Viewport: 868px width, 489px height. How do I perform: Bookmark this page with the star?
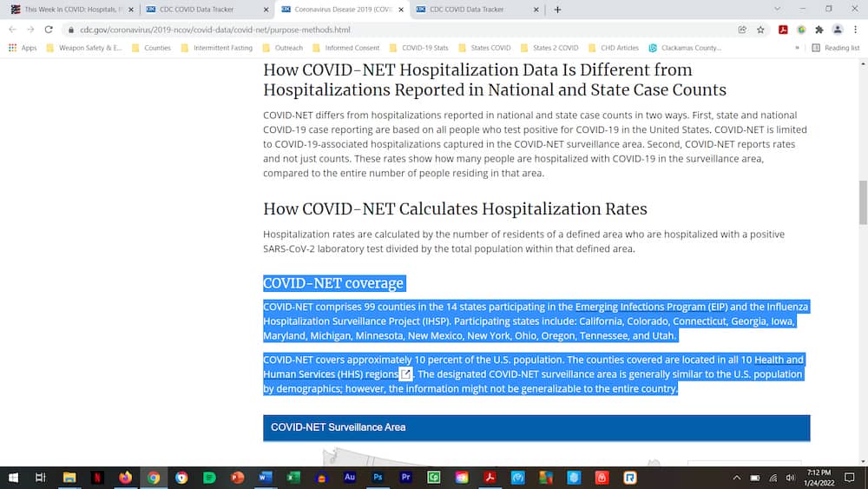coord(760,30)
